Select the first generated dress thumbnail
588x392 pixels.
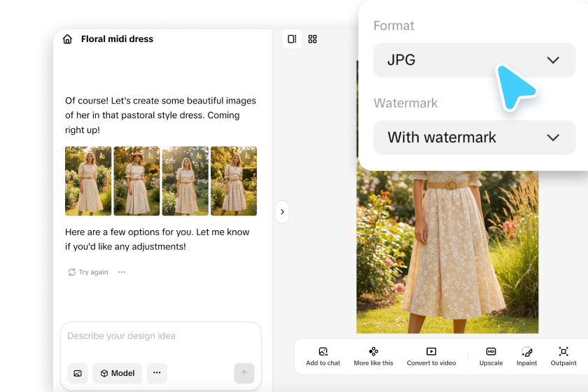click(87, 181)
